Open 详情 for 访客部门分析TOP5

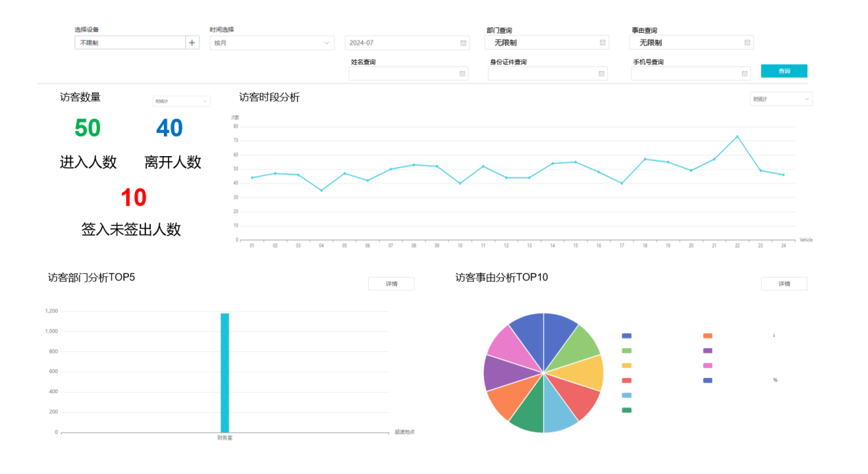point(391,284)
